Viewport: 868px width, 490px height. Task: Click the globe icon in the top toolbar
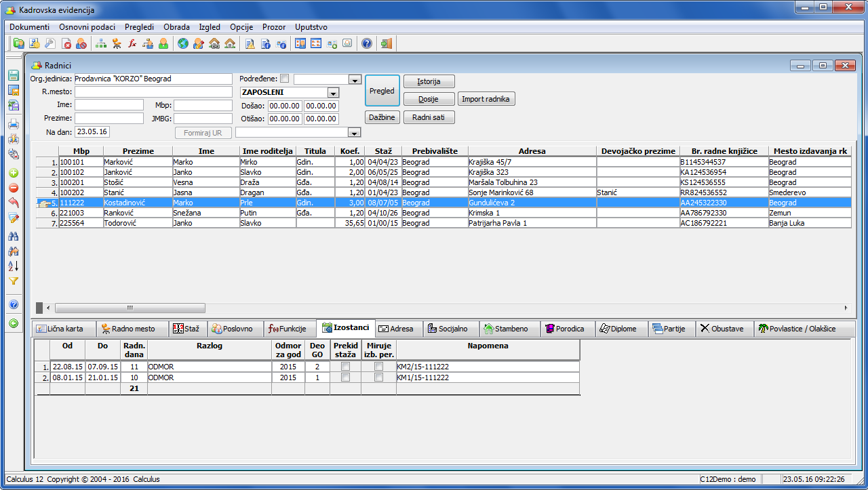pos(182,44)
